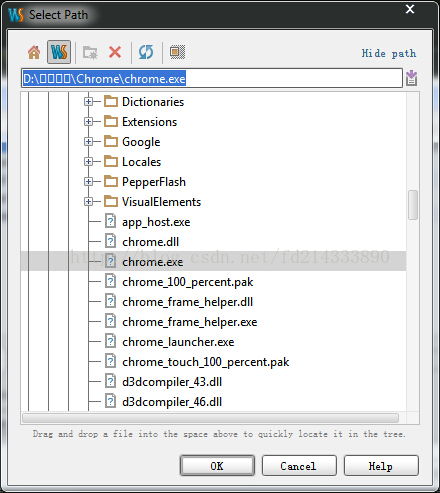Image resolution: width=440 pixels, height=493 pixels.
Task: Click the Cancel button
Action: tap(299, 466)
